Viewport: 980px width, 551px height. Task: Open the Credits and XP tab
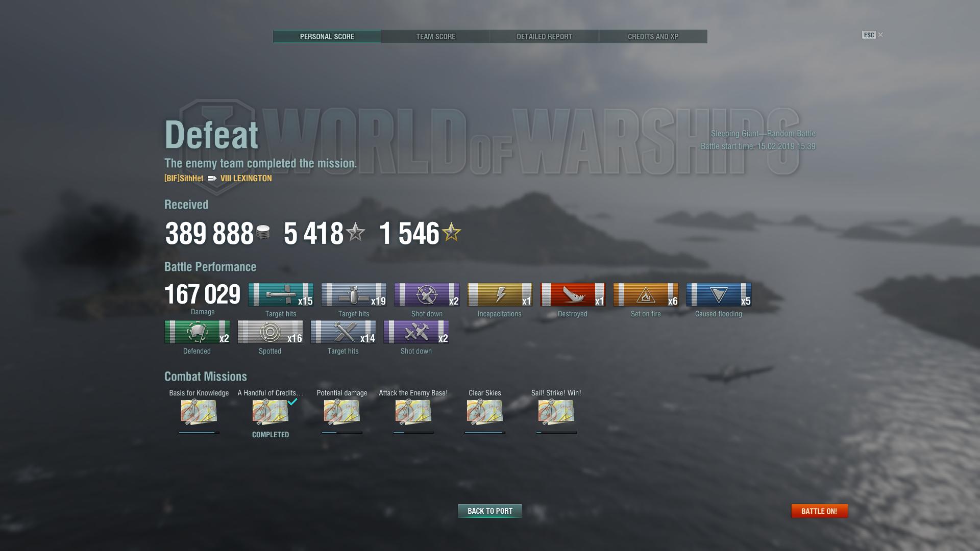point(653,37)
